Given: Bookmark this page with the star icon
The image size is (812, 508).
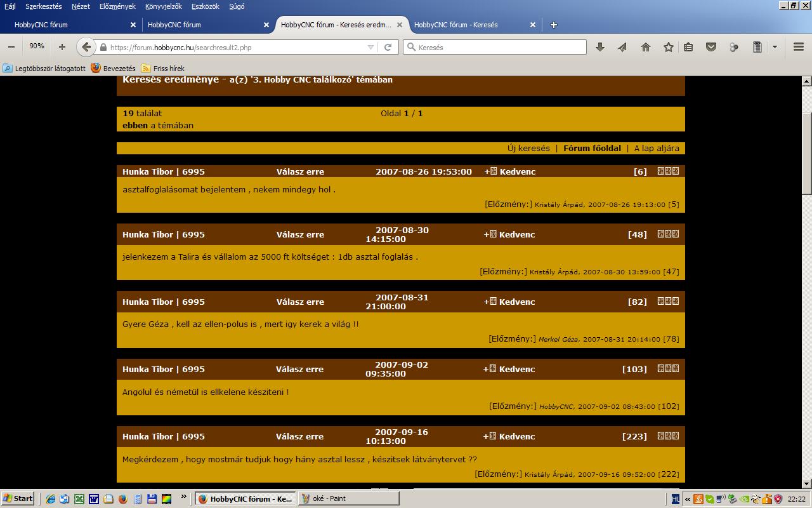Looking at the screenshot, I should click(x=668, y=47).
